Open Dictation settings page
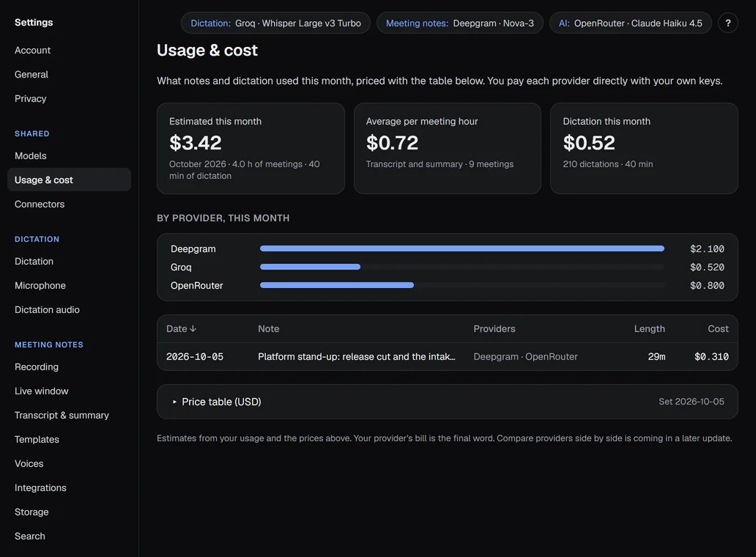The width and height of the screenshot is (756, 557). [x=34, y=262]
